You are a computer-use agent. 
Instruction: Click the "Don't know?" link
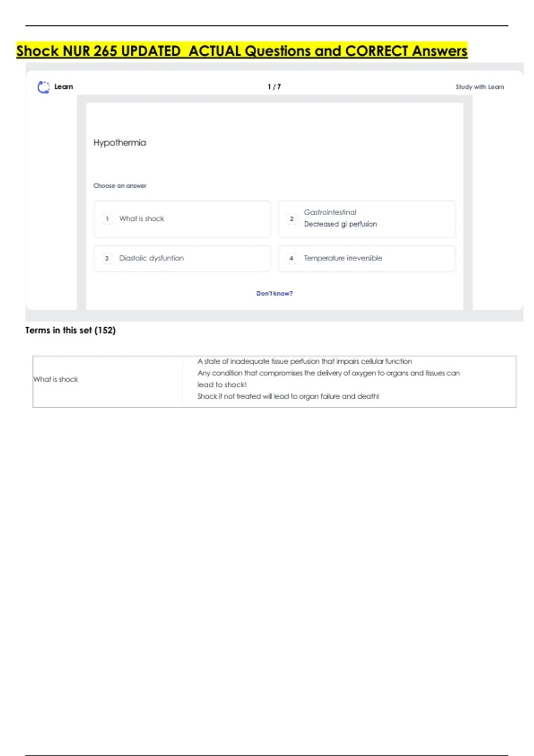coord(274,294)
